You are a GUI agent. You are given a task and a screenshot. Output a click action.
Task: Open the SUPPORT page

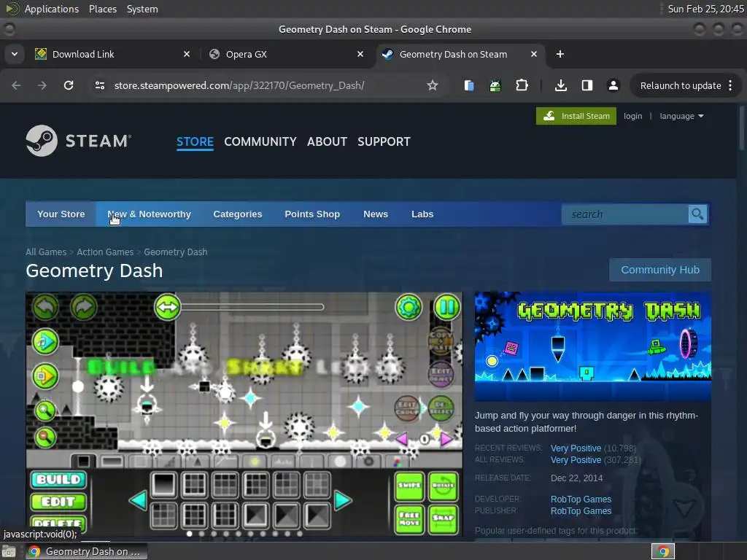coord(384,141)
